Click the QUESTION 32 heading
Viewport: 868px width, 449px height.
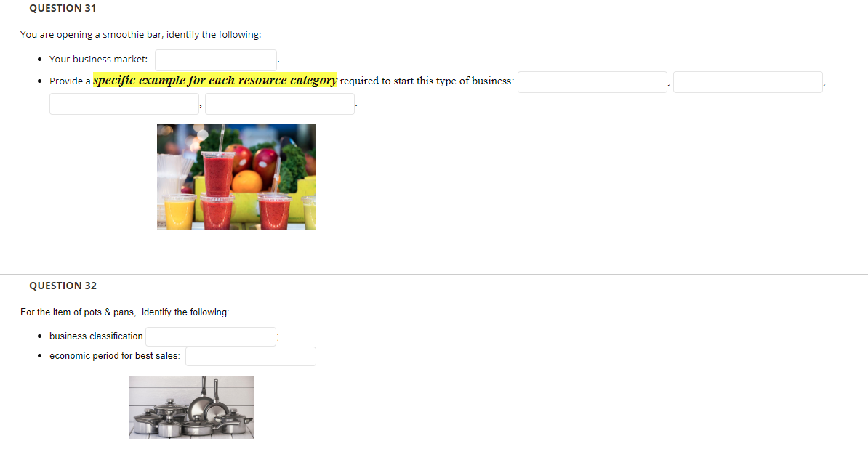pos(63,286)
